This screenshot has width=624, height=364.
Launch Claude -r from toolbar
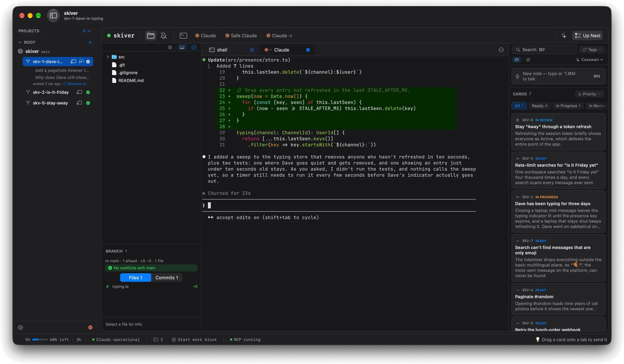(279, 36)
